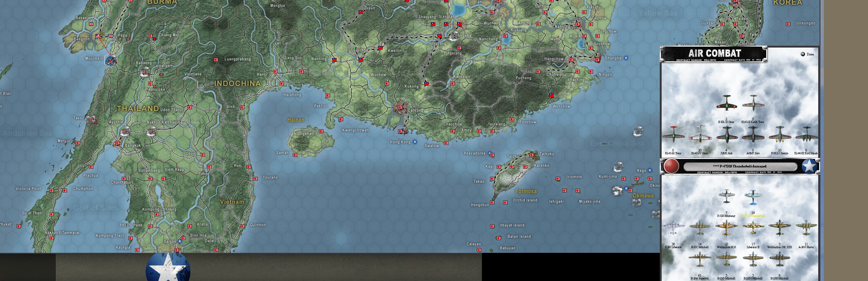Select the B-25D1 Mitchell bomber icon
The width and height of the screenshot is (868, 281).
[x=753, y=259]
